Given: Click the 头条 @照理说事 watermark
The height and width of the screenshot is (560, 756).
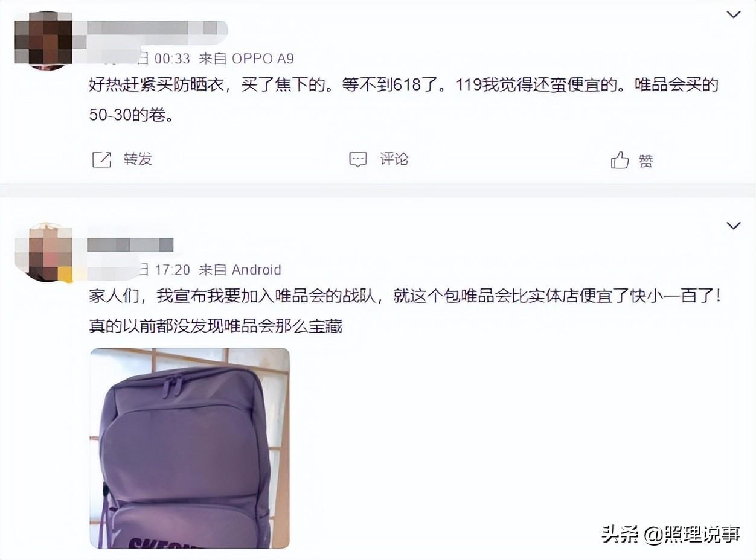Looking at the screenshot, I should pyautogui.click(x=671, y=534).
